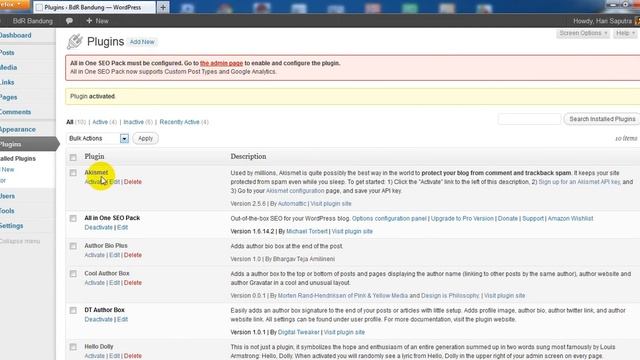The image size is (640, 360).
Task: Filter plugins by Inactive
Action: (133, 122)
